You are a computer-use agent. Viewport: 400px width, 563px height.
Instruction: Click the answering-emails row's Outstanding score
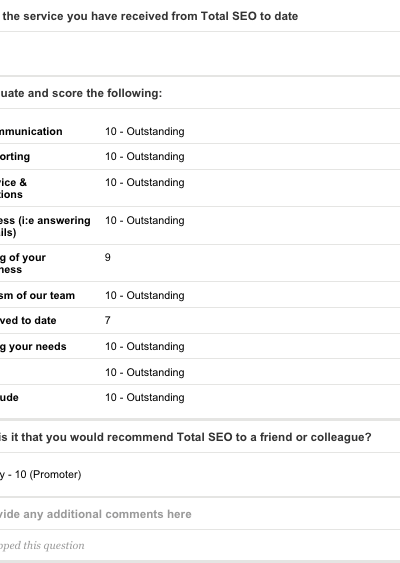[x=145, y=220]
